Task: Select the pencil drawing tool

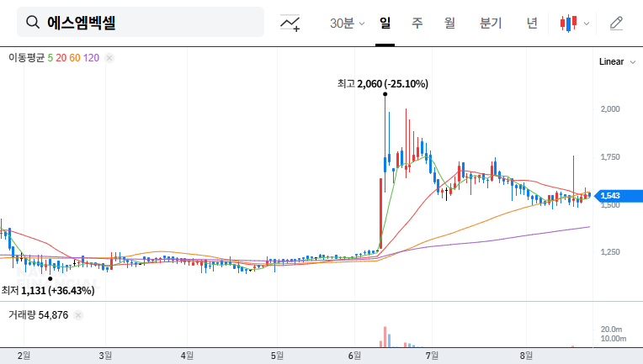Action: (616, 24)
